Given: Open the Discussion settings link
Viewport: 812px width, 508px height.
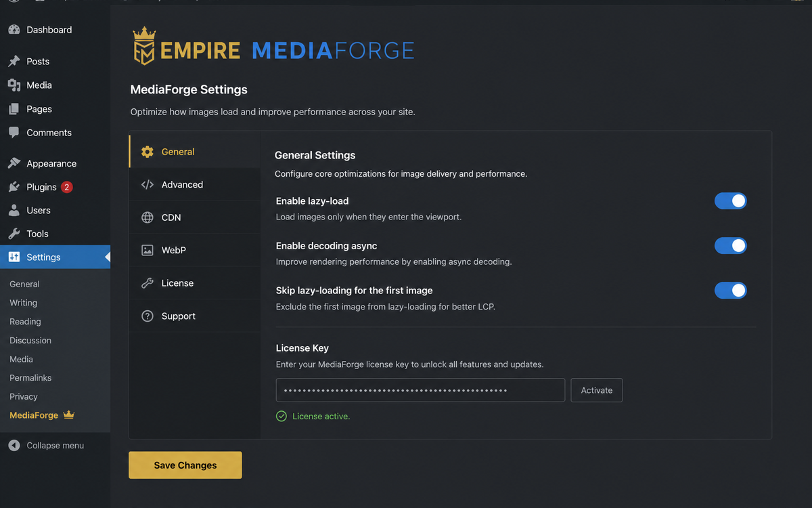Looking at the screenshot, I should [30, 341].
